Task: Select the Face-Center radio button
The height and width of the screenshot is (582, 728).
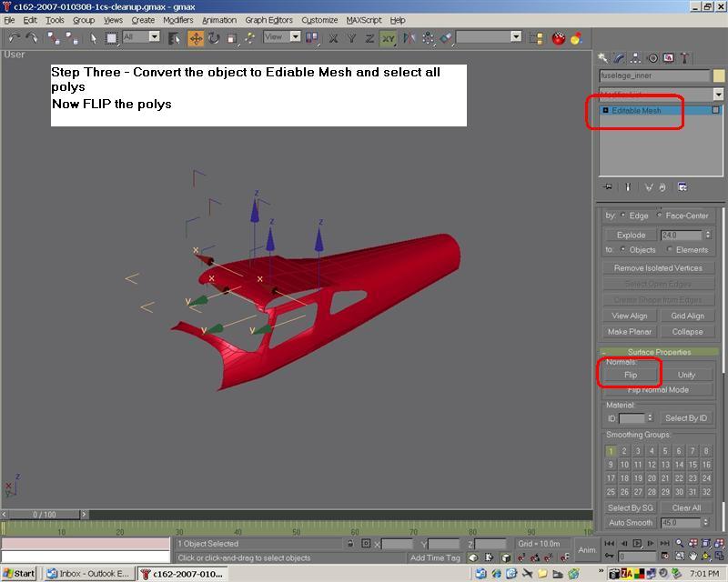Action: click(659, 215)
